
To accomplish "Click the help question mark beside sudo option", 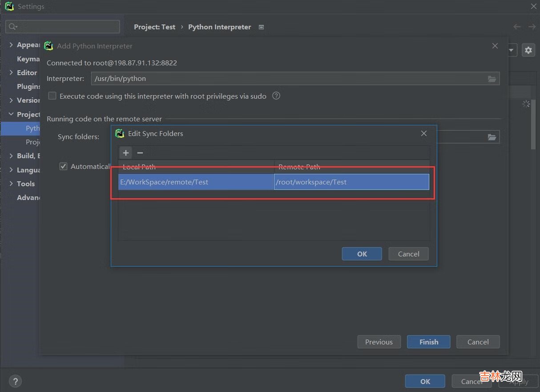I will 276,96.
